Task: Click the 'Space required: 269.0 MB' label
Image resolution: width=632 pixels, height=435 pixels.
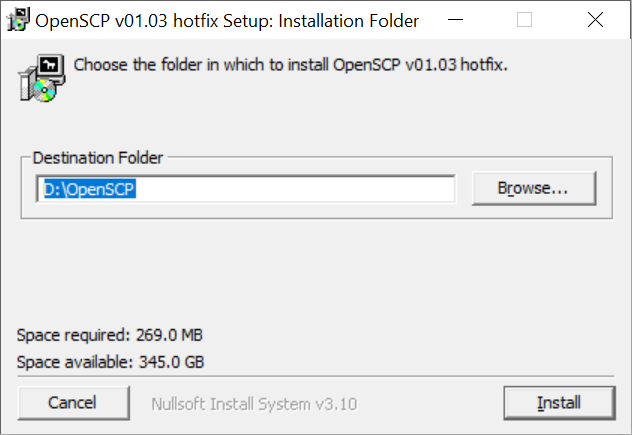Action: (110, 335)
